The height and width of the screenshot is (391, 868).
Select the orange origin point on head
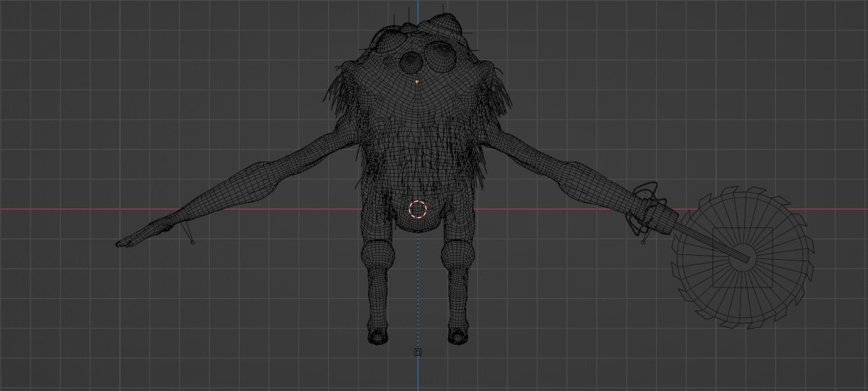(417, 82)
